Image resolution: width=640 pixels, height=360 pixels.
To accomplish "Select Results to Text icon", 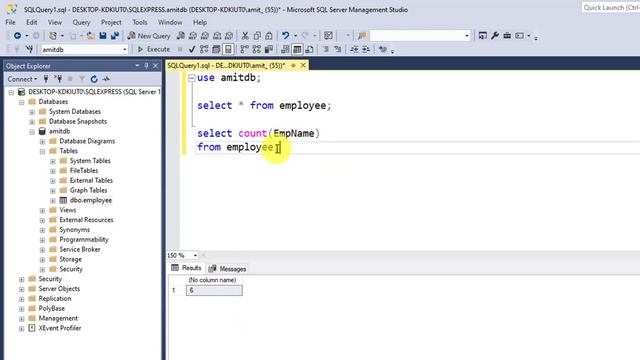I will click(x=285, y=49).
